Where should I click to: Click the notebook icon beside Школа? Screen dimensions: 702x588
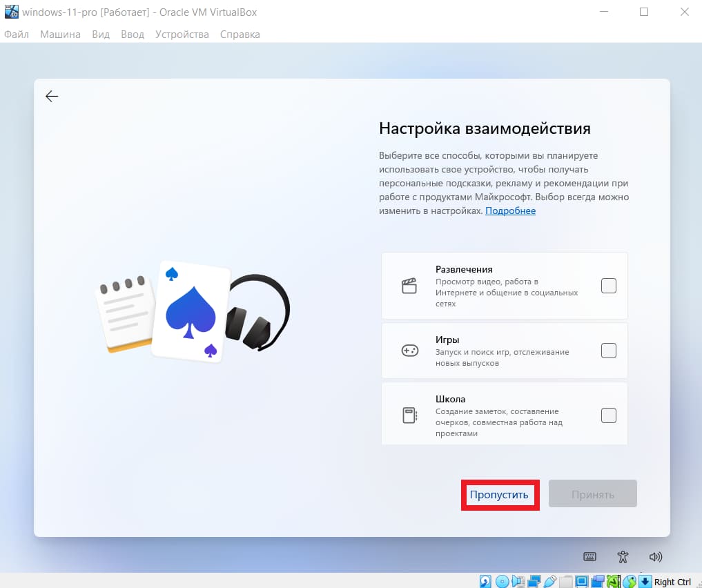click(409, 415)
